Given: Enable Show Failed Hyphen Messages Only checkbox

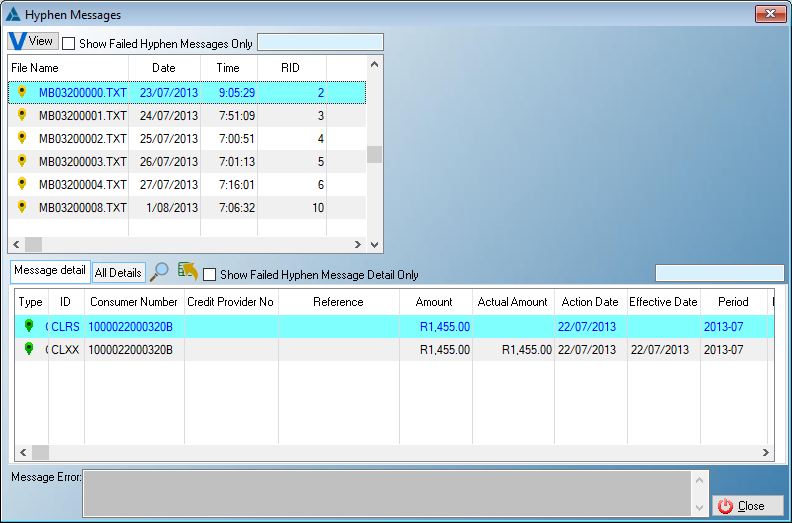Looking at the screenshot, I should pyautogui.click(x=69, y=43).
